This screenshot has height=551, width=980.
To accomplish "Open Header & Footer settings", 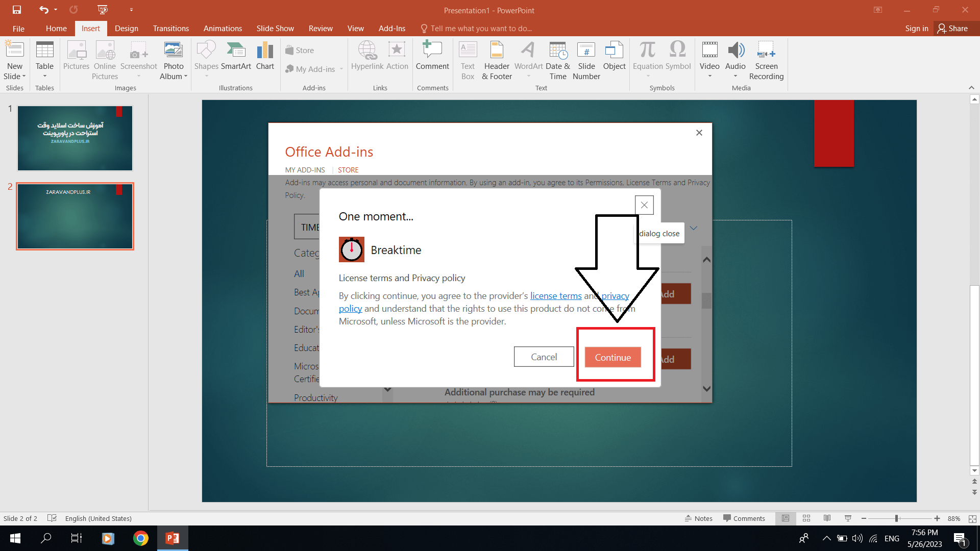I will point(497,60).
